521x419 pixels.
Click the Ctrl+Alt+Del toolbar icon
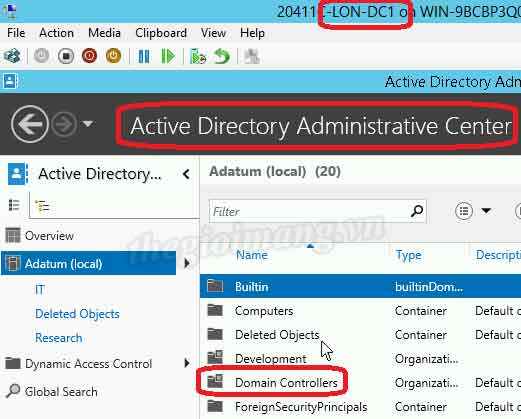(x=12, y=56)
